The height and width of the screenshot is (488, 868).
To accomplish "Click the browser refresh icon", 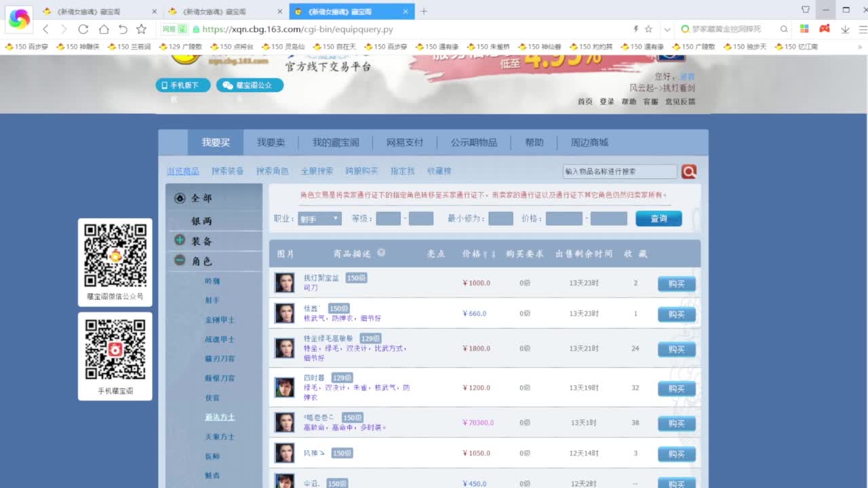I will tap(83, 30).
